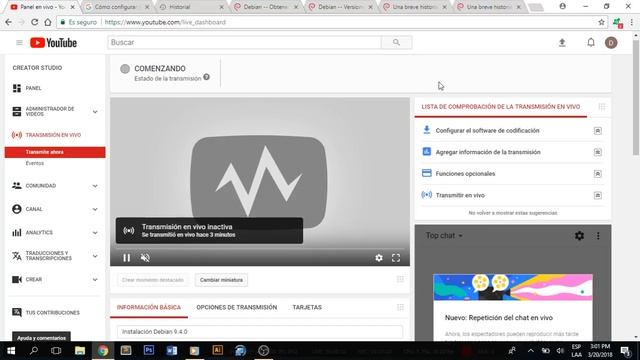
Task: Open Illustrator from the taskbar
Action: pos(218,351)
